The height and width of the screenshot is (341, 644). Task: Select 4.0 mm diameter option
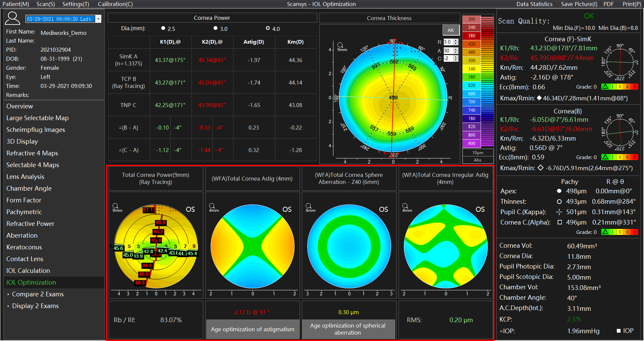[268, 28]
